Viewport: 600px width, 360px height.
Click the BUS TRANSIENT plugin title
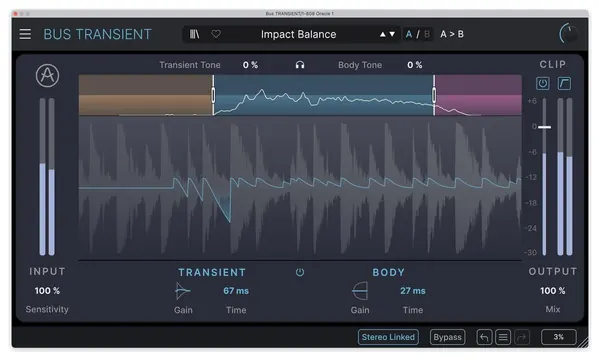click(98, 34)
